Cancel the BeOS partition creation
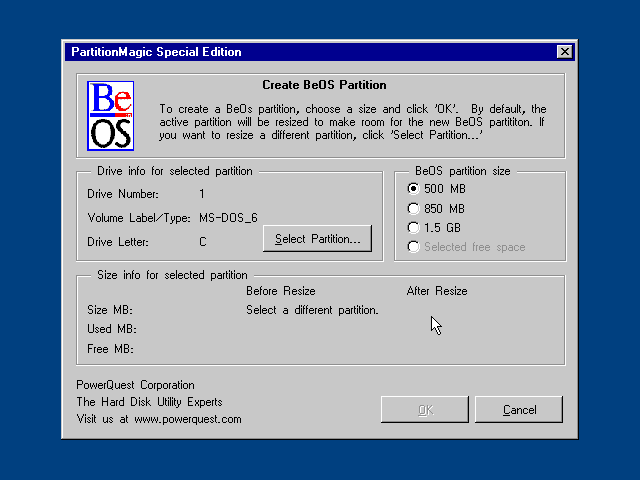Image resolution: width=640 pixels, height=480 pixels. pos(519,409)
